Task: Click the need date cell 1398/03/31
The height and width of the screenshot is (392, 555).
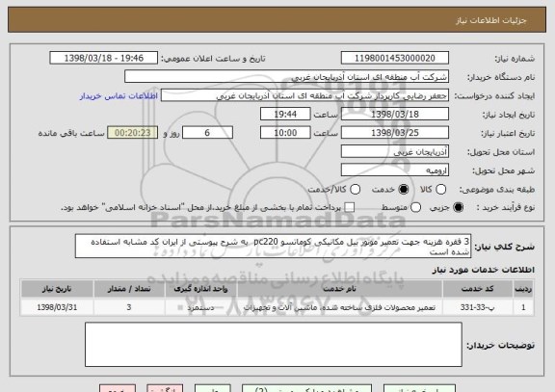Action: tap(57, 307)
